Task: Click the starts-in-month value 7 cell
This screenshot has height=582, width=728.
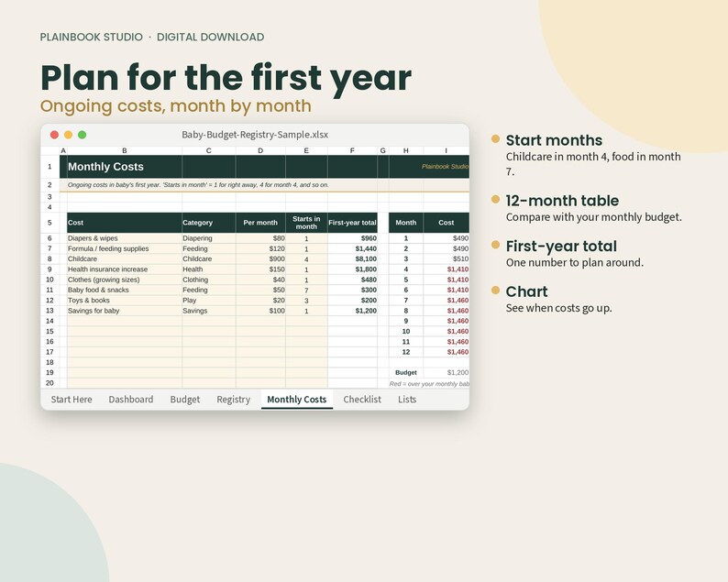Action: point(306,290)
